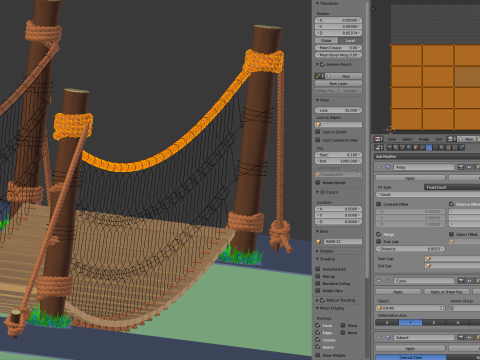Click the Start Cap object field
480x360 pixels.
tap(452, 259)
